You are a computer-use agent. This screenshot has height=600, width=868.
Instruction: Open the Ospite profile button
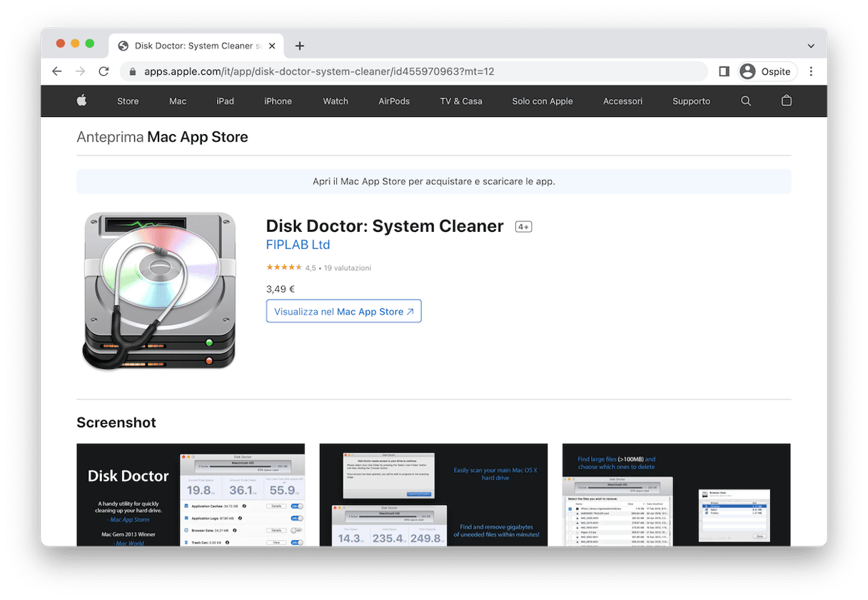tap(767, 71)
